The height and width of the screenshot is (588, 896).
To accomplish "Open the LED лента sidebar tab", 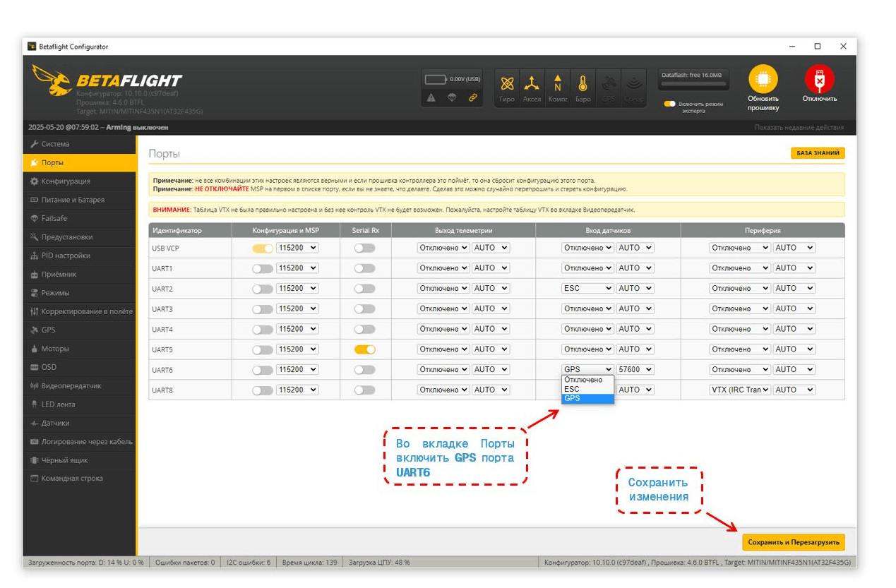I will (x=79, y=404).
